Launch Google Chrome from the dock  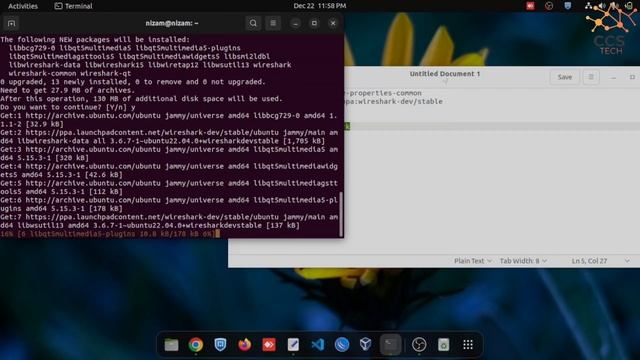[x=196, y=345]
